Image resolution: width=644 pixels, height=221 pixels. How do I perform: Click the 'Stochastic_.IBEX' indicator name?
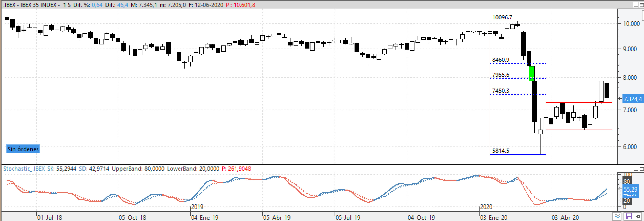click(24, 169)
